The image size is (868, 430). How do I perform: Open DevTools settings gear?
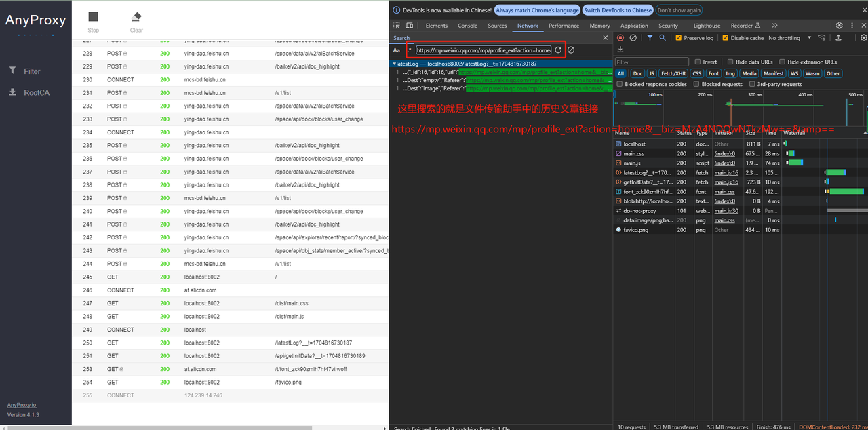point(839,26)
